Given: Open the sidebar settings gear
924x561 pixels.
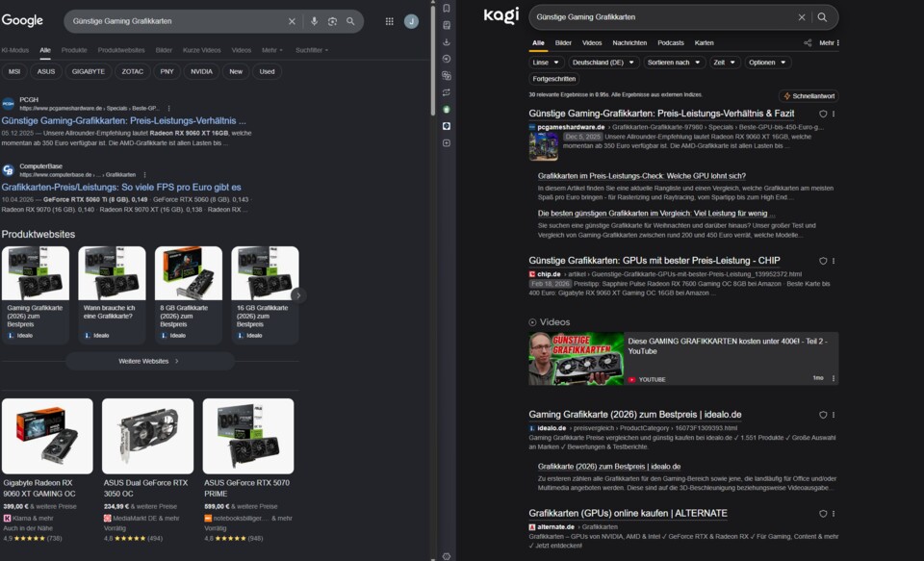Looking at the screenshot, I should click(x=446, y=556).
